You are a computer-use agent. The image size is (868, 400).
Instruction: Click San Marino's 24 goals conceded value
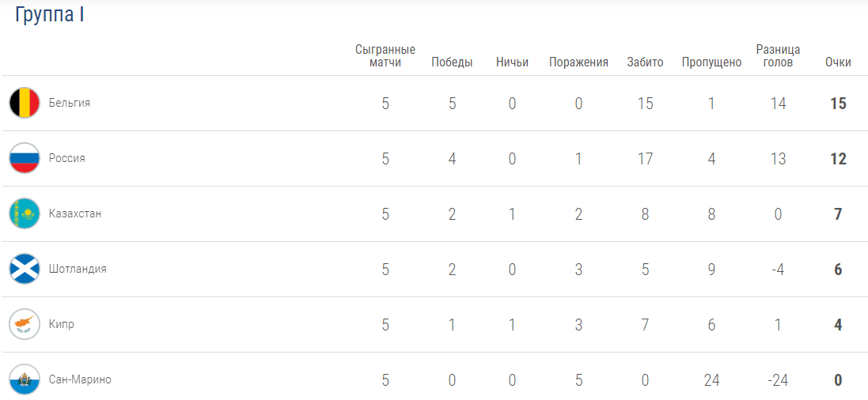(x=711, y=380)
